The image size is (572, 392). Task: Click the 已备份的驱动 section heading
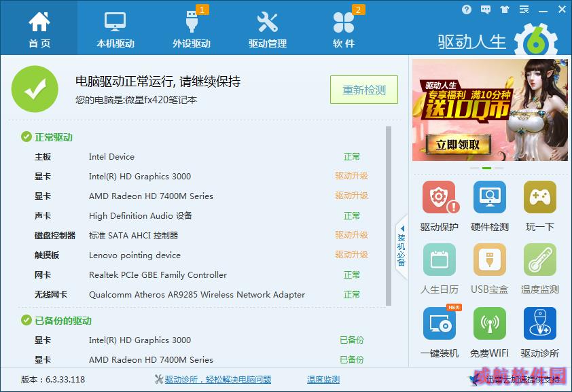63,321
